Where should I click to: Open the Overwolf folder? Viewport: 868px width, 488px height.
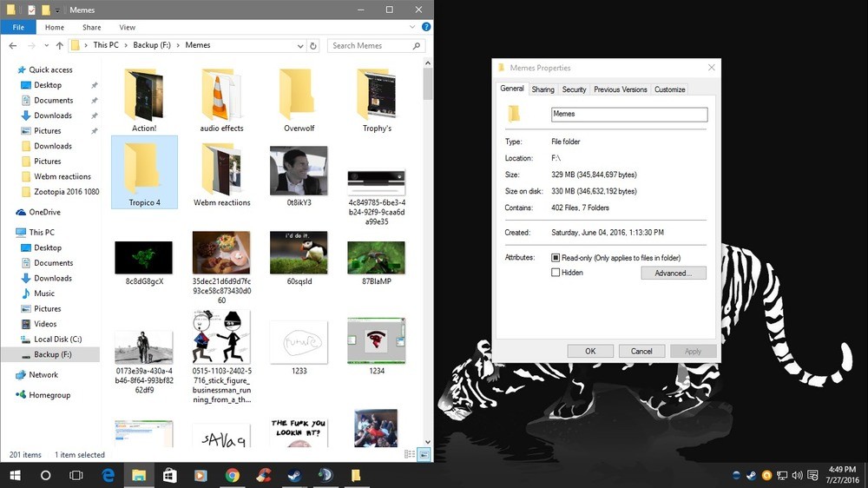(x=299, y=101)
